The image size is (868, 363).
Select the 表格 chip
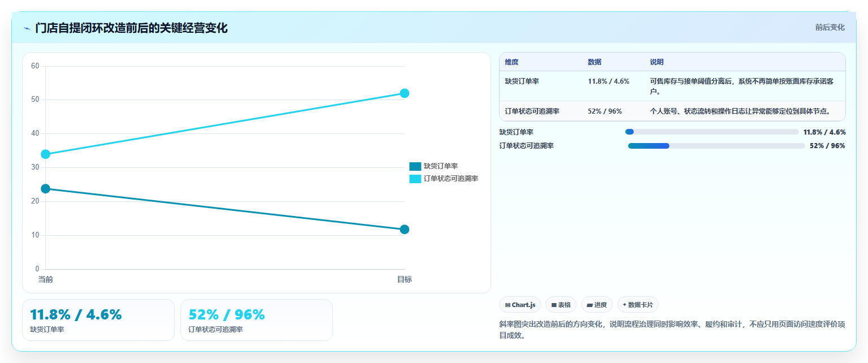click(561, 305)
